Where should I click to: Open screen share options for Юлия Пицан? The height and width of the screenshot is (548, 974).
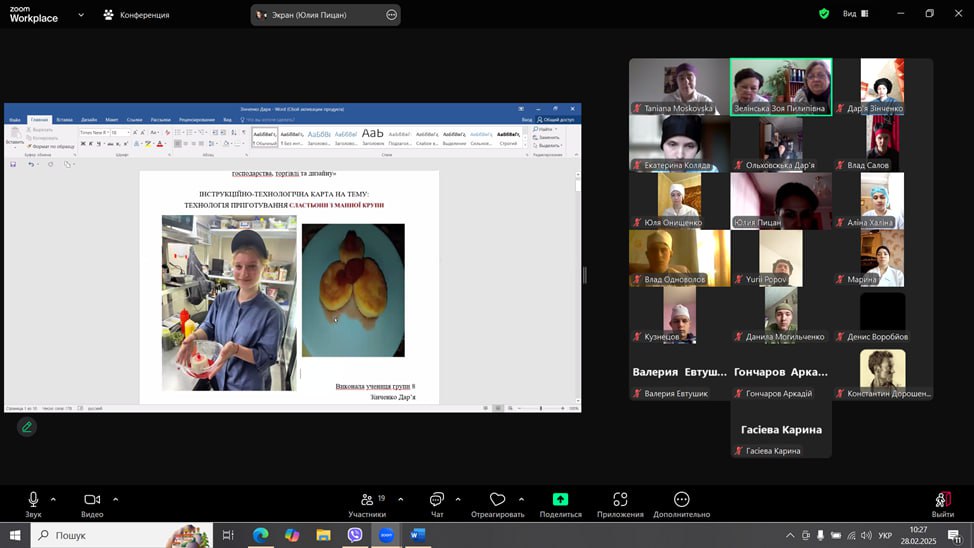click(x=391, y=15)
